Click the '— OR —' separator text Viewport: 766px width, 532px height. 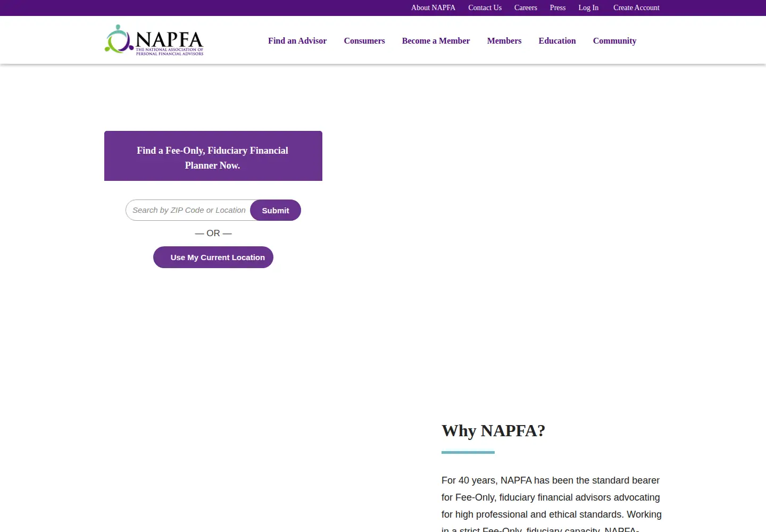click(213, 233)
